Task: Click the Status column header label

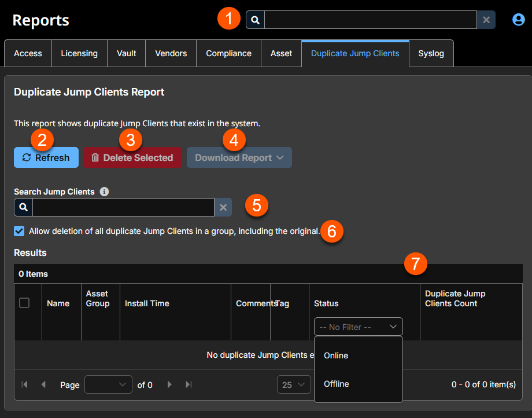Action: coord(326,303)
